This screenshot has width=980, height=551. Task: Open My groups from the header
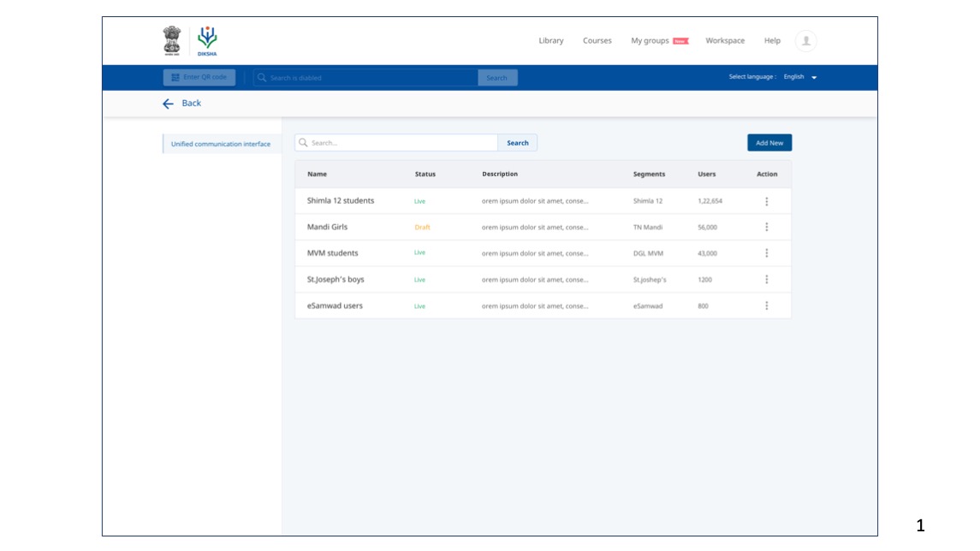tap(649, 39)
